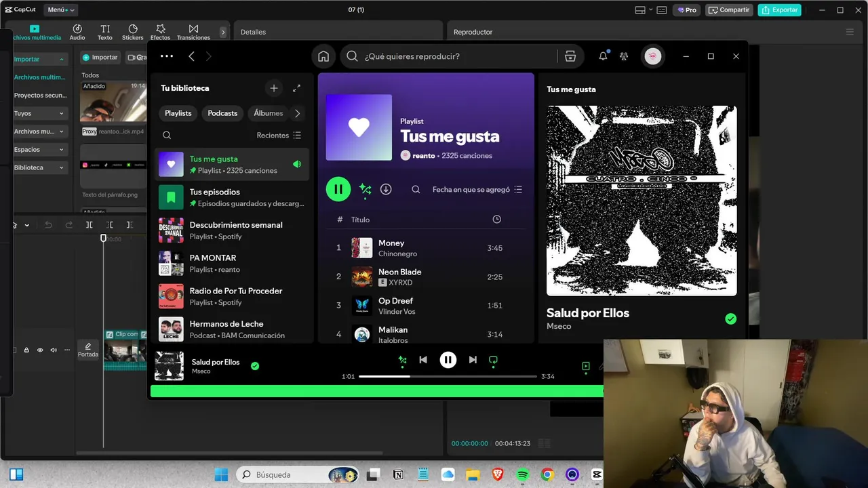
Task: Open CapCut Texto tool
Action: pos(105,32)
